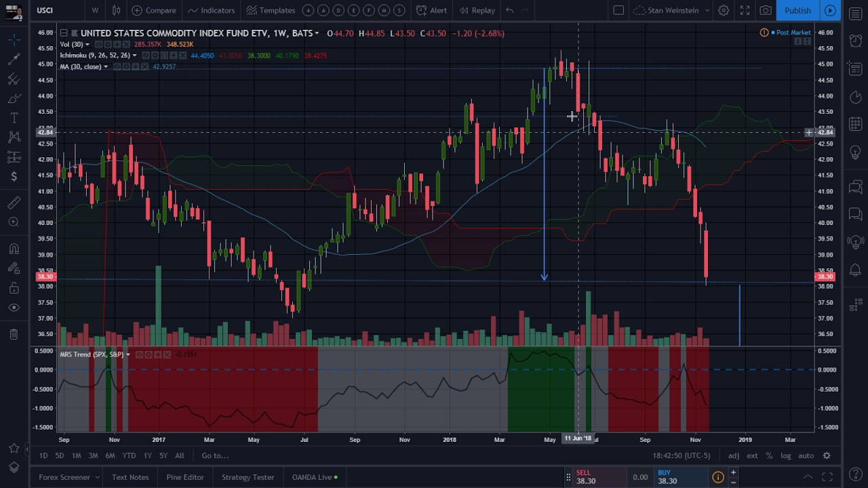Open time axis settings gear icon
The height and width of the screenshot is (488, 868).
point(827,455)
